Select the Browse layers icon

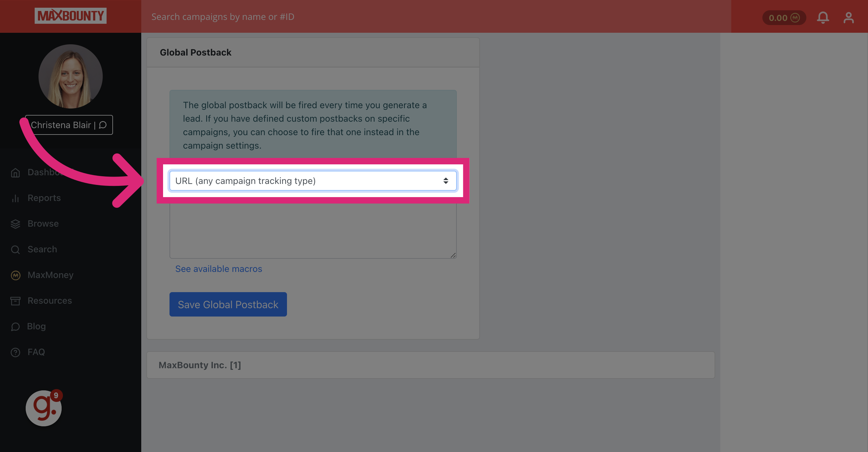click(x=15, y=224)
